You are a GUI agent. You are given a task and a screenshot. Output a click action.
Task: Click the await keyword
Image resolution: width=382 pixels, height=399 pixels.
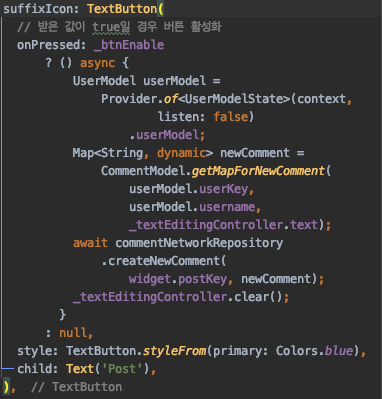coord(90,243)
